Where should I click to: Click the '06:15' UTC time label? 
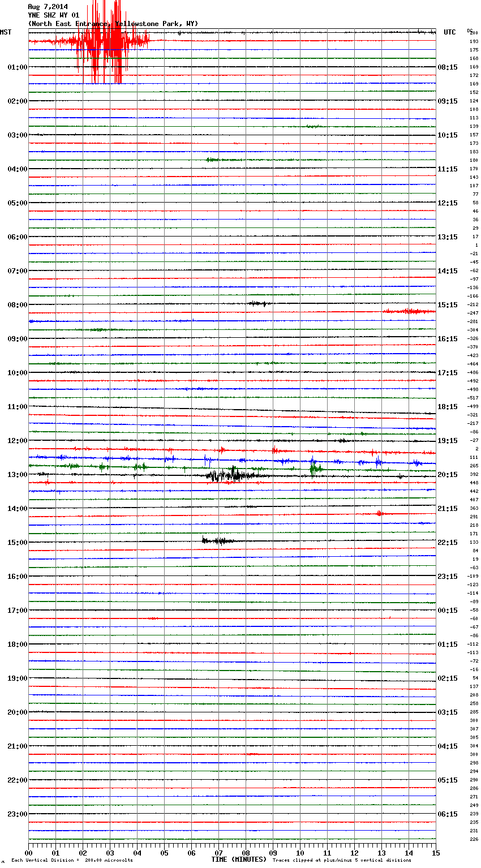[448, 814]
